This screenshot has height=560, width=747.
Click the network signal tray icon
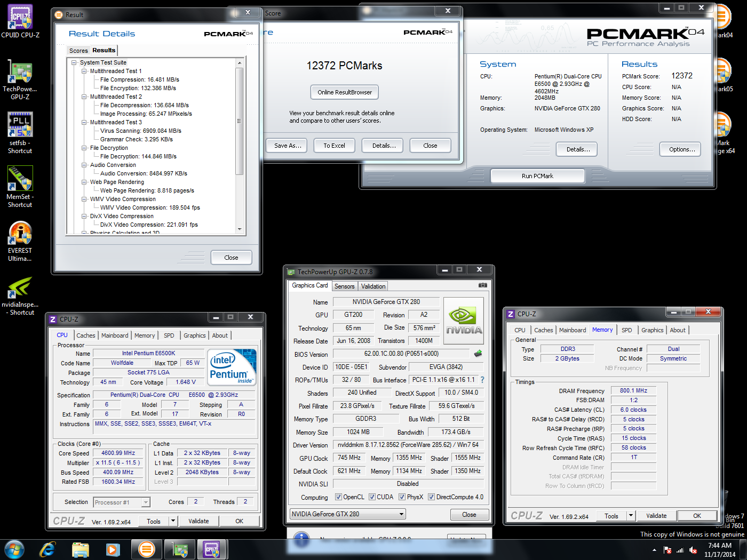click(x=680, y=550)
